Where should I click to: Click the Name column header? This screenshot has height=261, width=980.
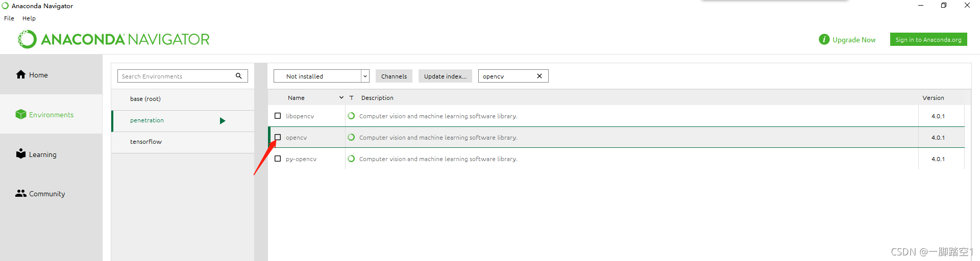click(x=296, y=97)
